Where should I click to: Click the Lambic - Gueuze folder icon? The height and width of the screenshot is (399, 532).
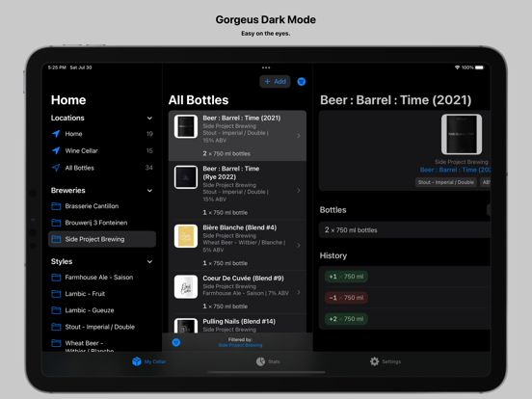tap(56, 310)
